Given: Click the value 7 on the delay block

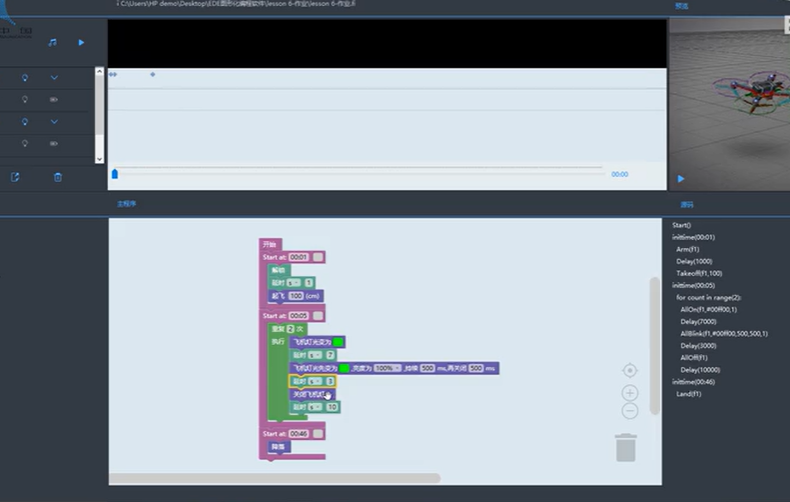Looking at the screenshot, I should click(330, 355).
